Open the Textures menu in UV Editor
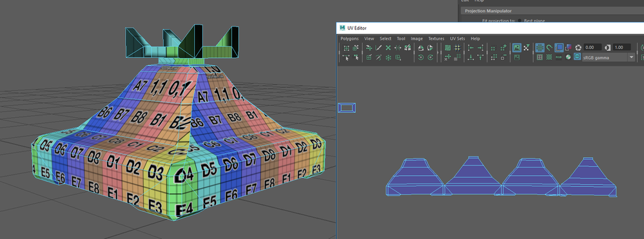 (436, 39)
